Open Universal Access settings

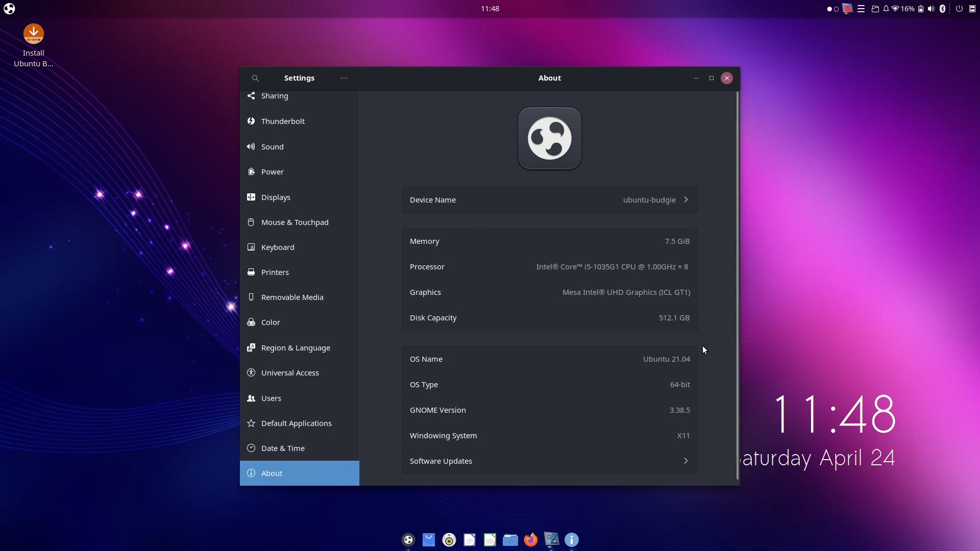coord(300,373)
